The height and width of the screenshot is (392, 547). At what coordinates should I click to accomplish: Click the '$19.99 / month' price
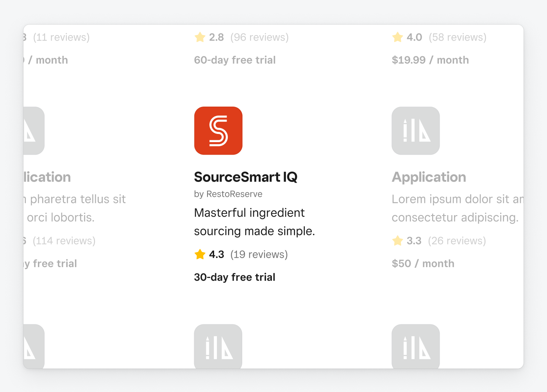(x=430, y=60)
